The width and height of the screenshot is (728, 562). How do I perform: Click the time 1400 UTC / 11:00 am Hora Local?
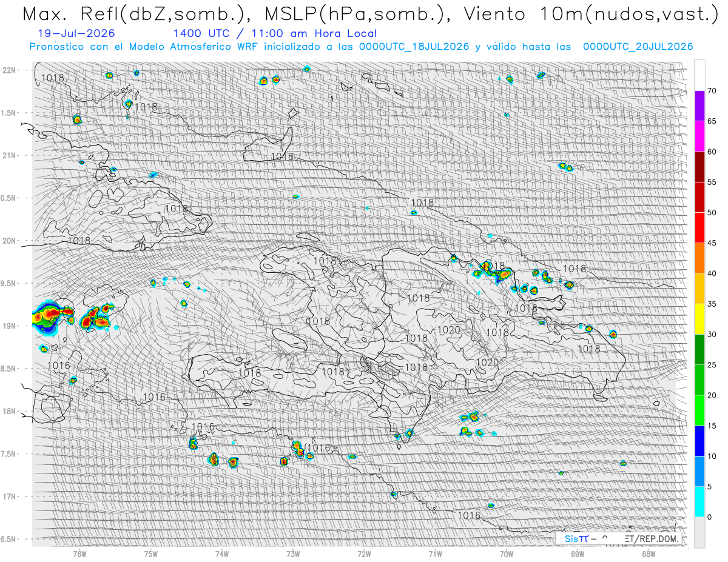(275, 33)
